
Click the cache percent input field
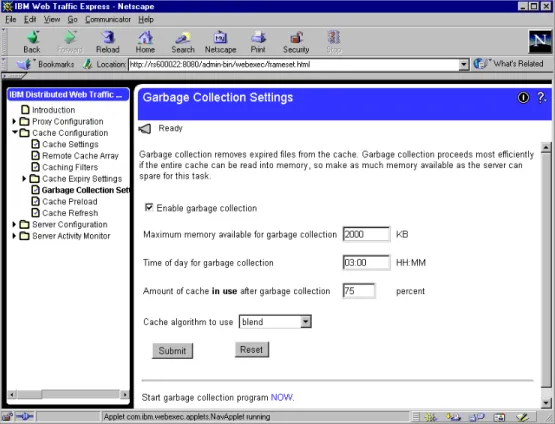coord(359,291)
